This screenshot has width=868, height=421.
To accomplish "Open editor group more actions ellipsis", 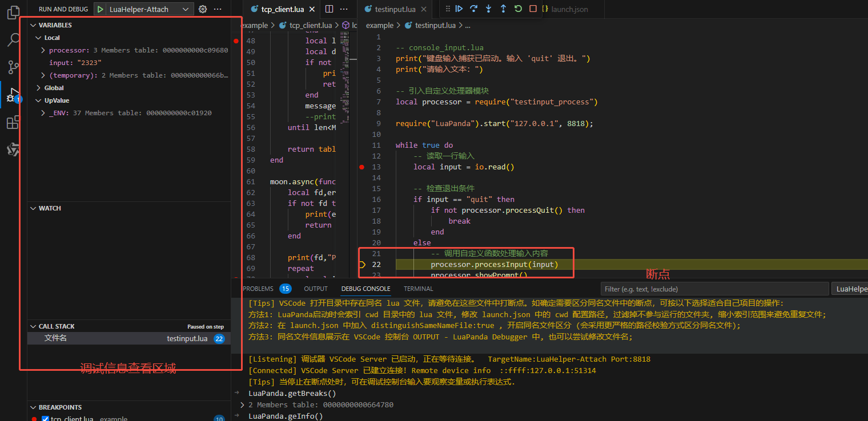I will click(x=344, y=9).
